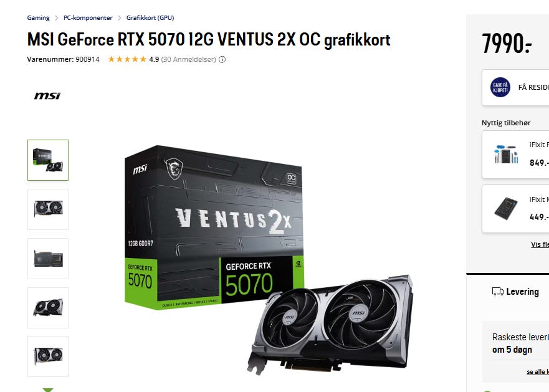Select the first thumbnail with box and card
549x392 pixels.
coord(48,160)
